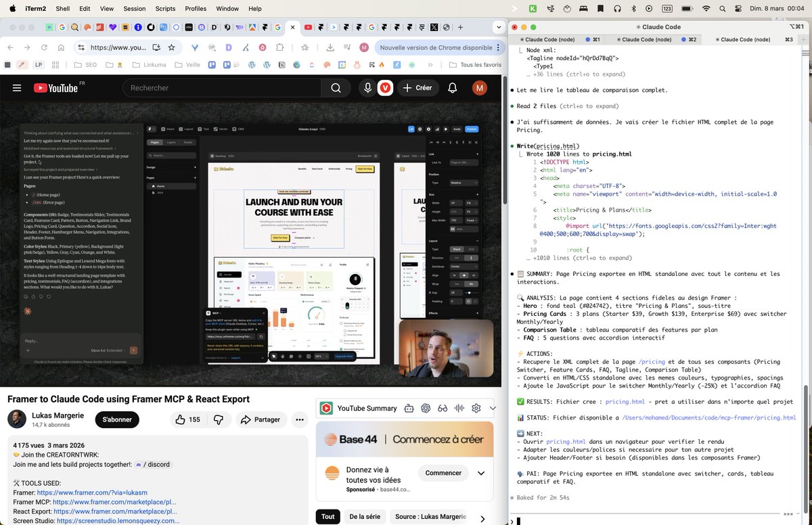The height and width of the screenshot is (525, 812).
Task: Open Bluetooth menu in macOS menu bar
Action: click(633, 9)
